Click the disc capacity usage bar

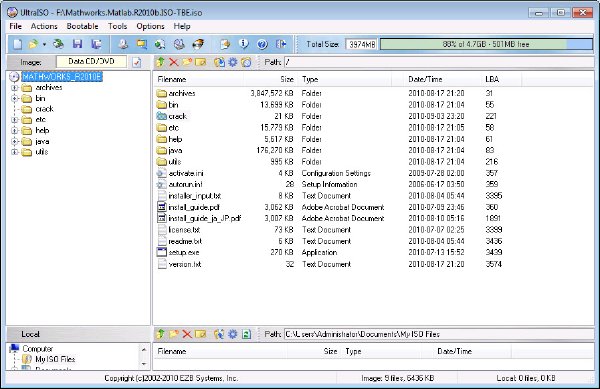click(x=486, y=44)
